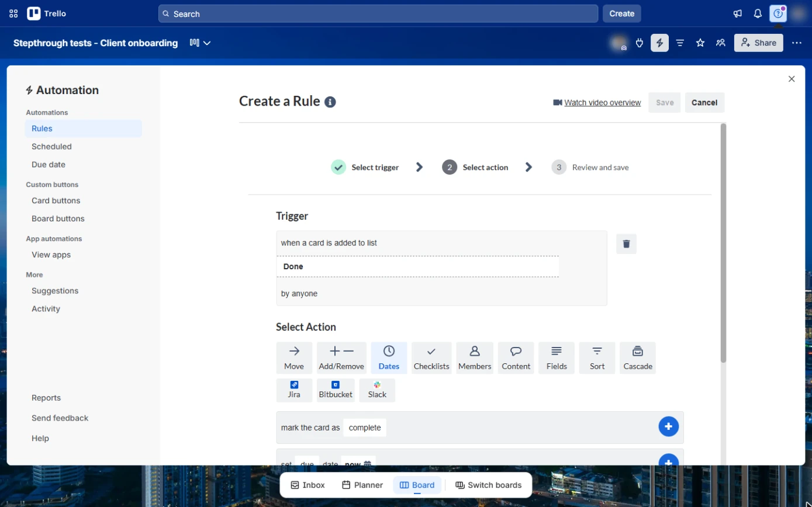Screen dimensions: 812x507
Task: Click the Trello logo home icon
Action: click(x=47, y=13)
